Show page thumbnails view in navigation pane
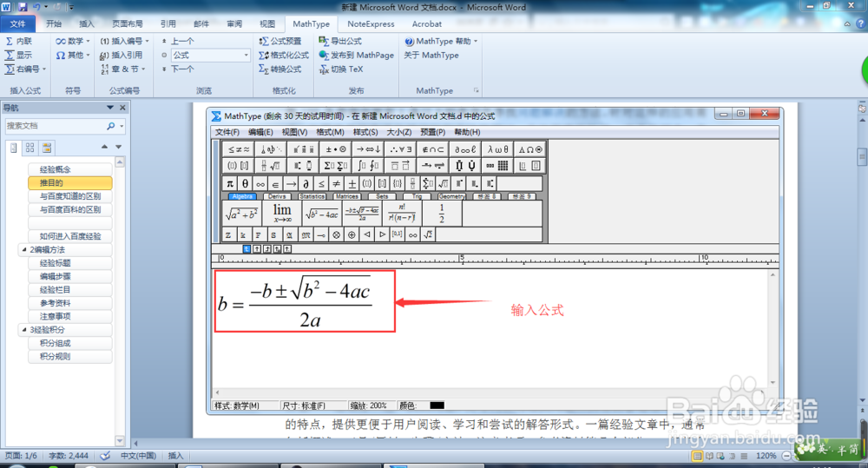The height and width of the screenshot is (468, 868). (x=30, y=148)
